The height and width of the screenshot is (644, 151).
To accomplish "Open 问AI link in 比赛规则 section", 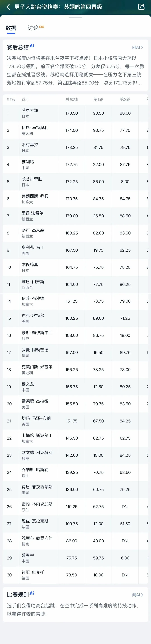I will click(138, 594).
